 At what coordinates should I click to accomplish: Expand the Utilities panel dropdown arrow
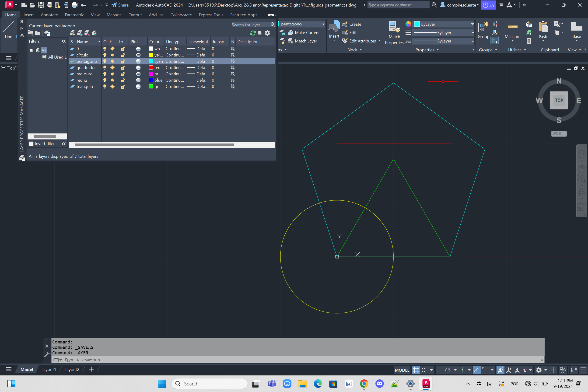[525, 49]
